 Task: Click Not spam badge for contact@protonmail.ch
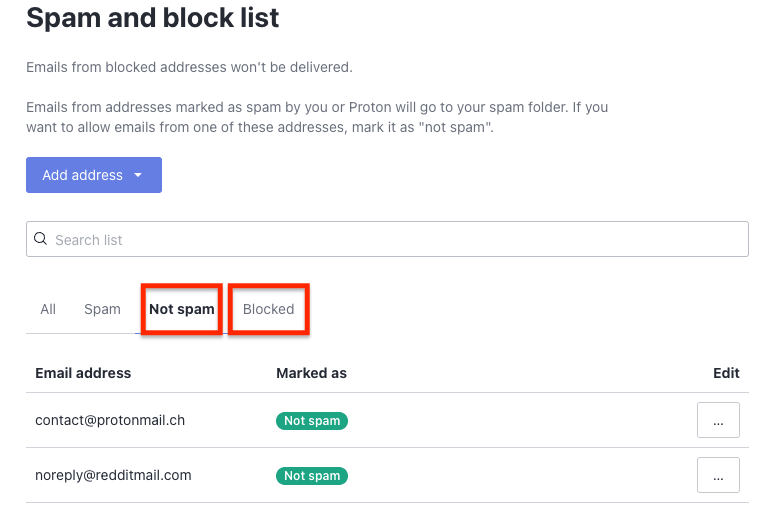[x=312, y=421]
